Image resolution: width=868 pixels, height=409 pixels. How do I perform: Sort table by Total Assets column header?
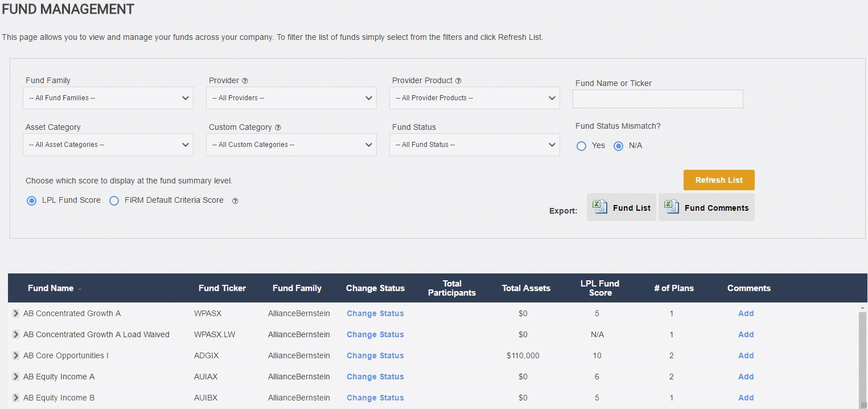point(526,288)
